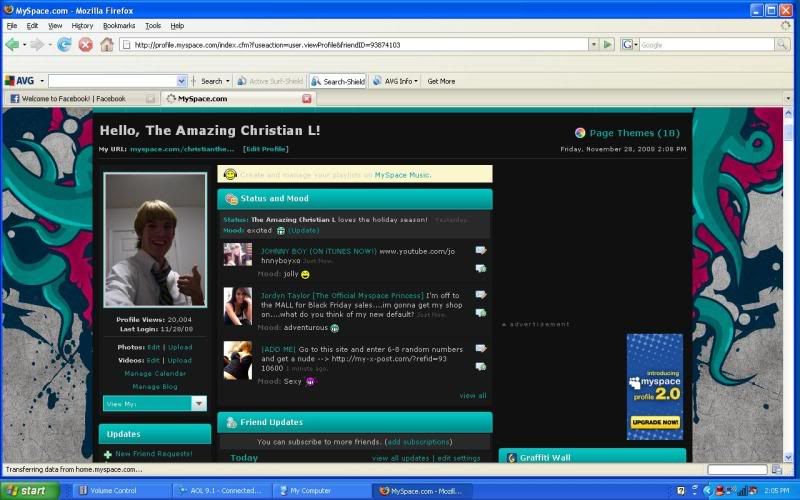Open the Bookmarks menu
Screen dimensions: 800x500
(x=119, y=26)
